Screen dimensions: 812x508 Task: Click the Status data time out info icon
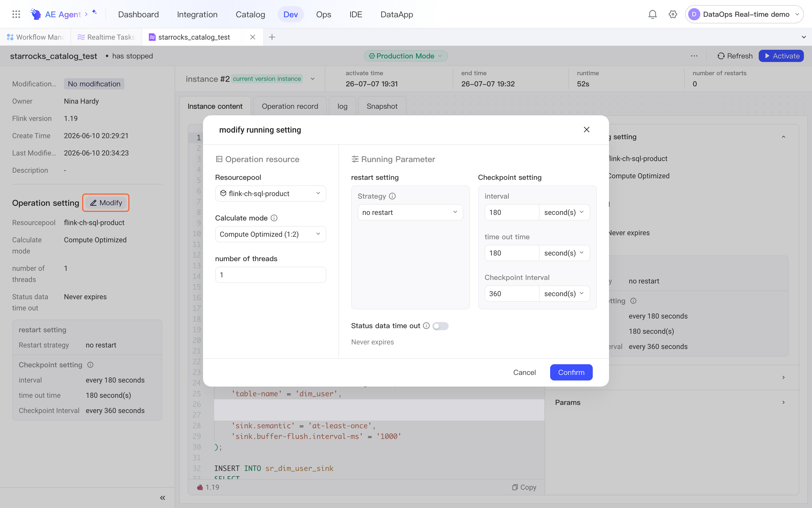[x=426, y=326]
